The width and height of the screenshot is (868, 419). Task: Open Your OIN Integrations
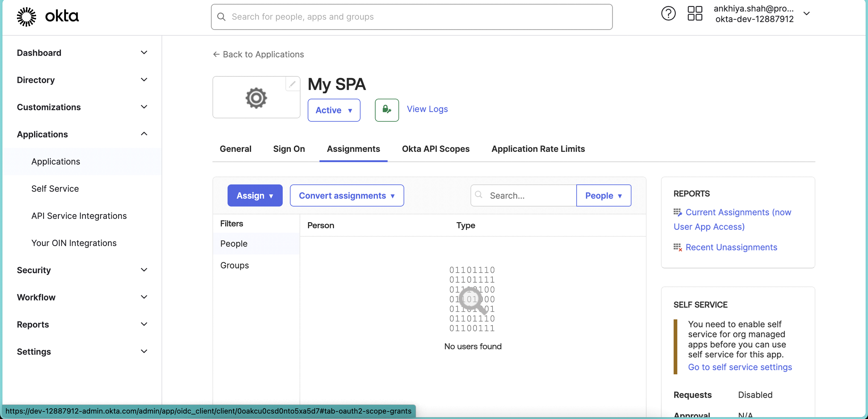click(74, 243)
